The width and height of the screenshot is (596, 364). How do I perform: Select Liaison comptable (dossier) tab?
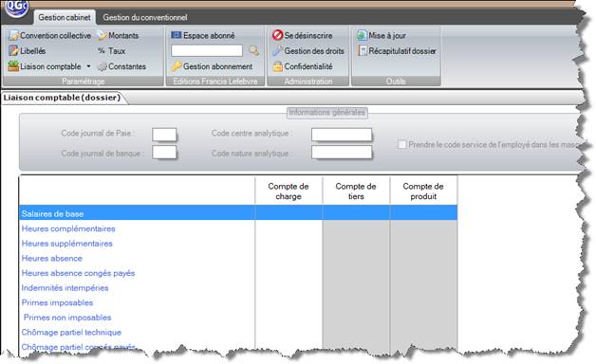[x=62, y=98]
